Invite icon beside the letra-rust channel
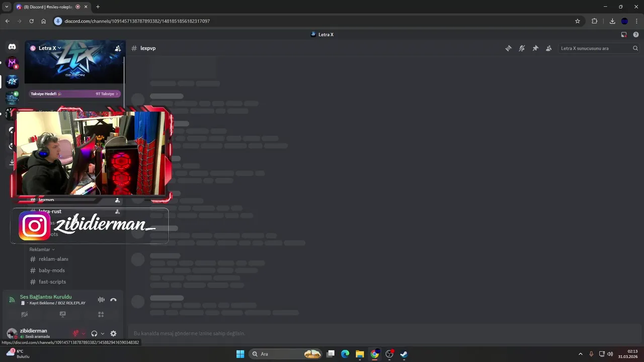The image size is (644, 362). (117, 212)
